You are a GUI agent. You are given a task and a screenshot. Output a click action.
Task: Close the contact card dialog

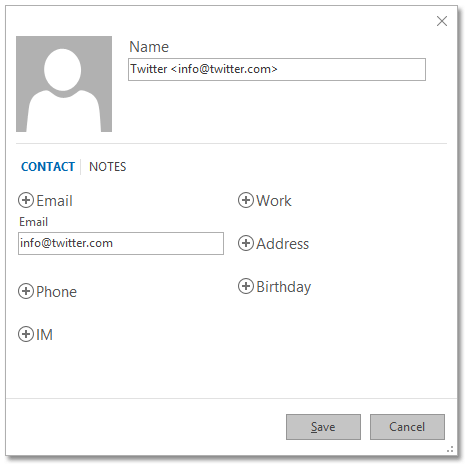pyautogui.click(x=442, y=21)
